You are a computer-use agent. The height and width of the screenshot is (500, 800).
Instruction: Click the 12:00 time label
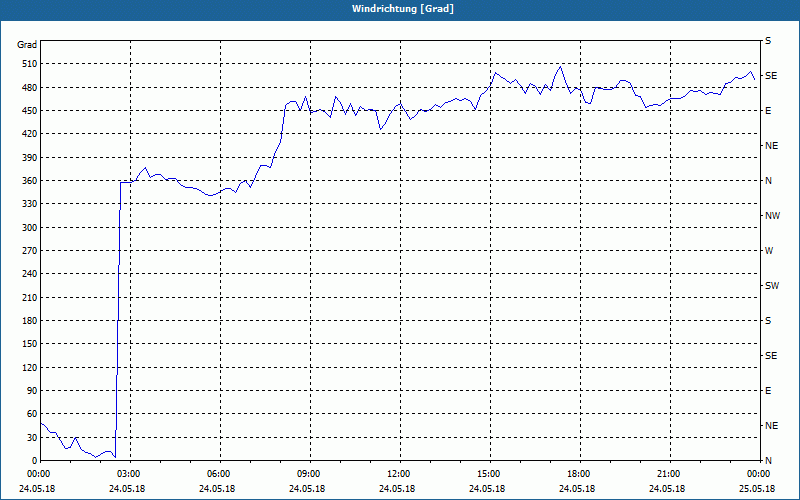point(399,474)
